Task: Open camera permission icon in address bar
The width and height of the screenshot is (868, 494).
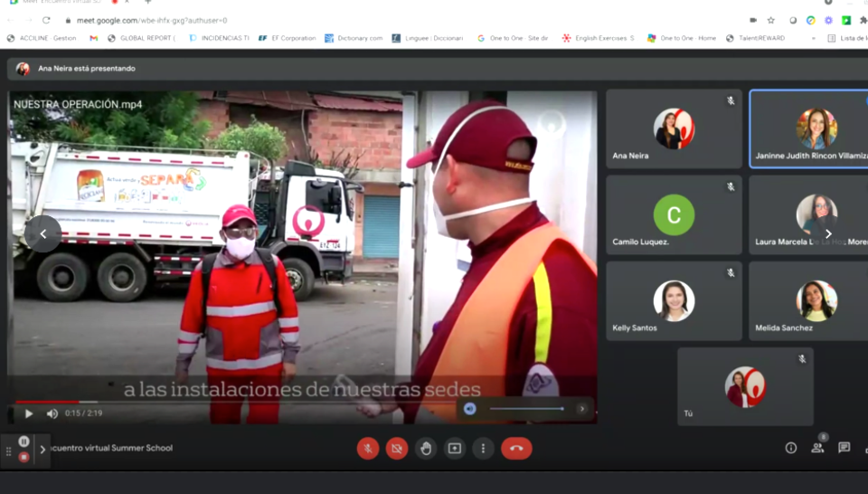Action: point(753,21)
